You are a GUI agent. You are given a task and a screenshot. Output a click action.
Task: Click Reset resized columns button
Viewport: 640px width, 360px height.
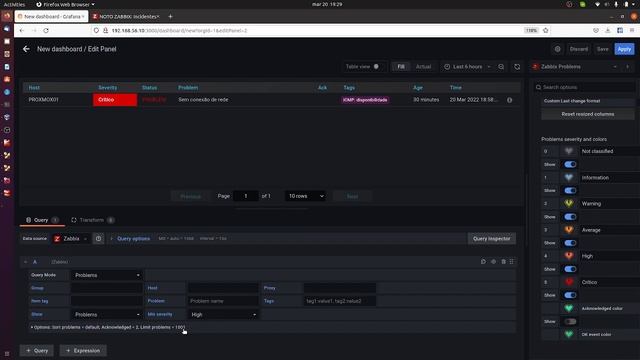pyautogui.click(x=588, y=114)
